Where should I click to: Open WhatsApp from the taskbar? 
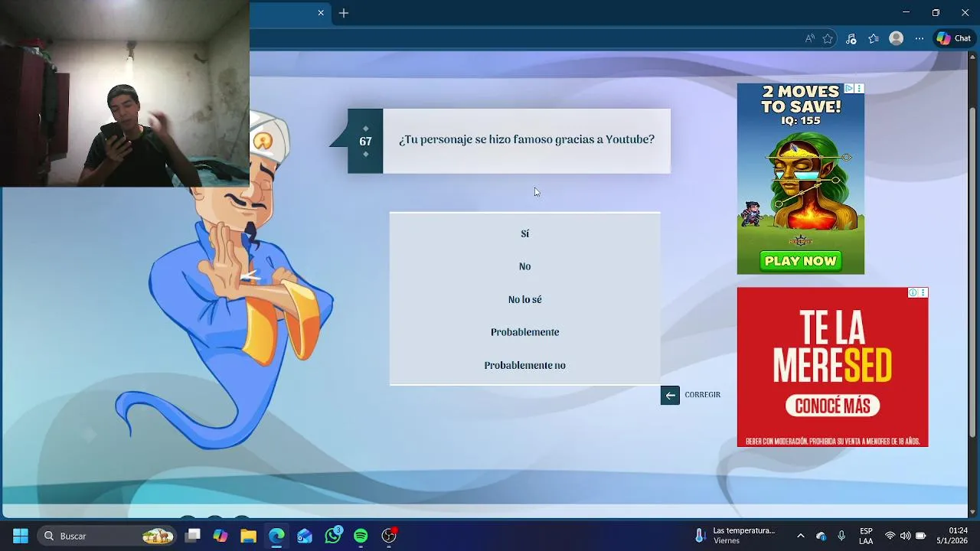(333, 536)
